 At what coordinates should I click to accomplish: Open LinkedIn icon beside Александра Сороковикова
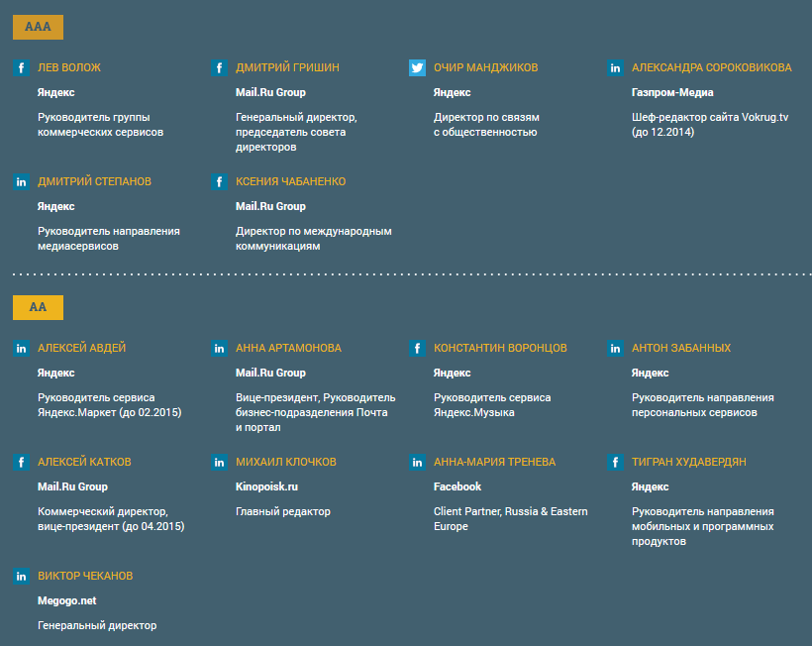point(615,67)
